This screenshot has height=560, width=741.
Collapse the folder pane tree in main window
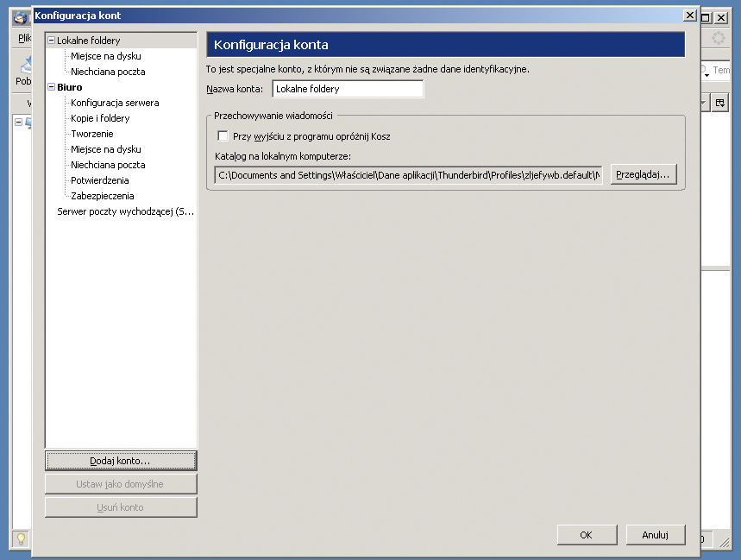(18, 122)
